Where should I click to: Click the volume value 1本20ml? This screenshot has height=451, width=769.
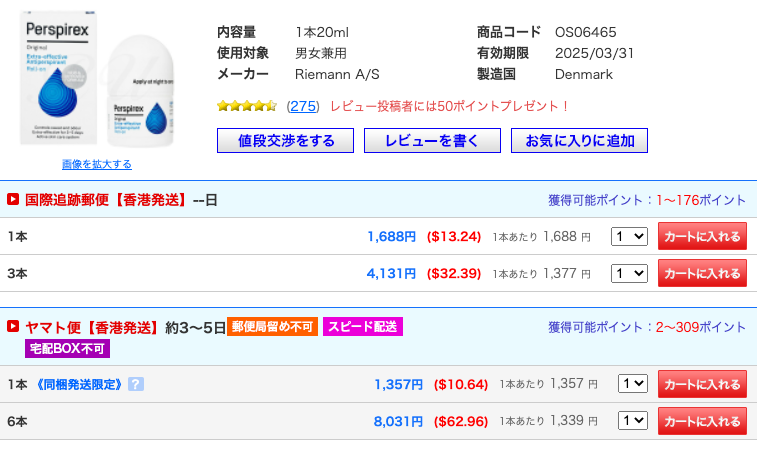click(x=322, y=32)
